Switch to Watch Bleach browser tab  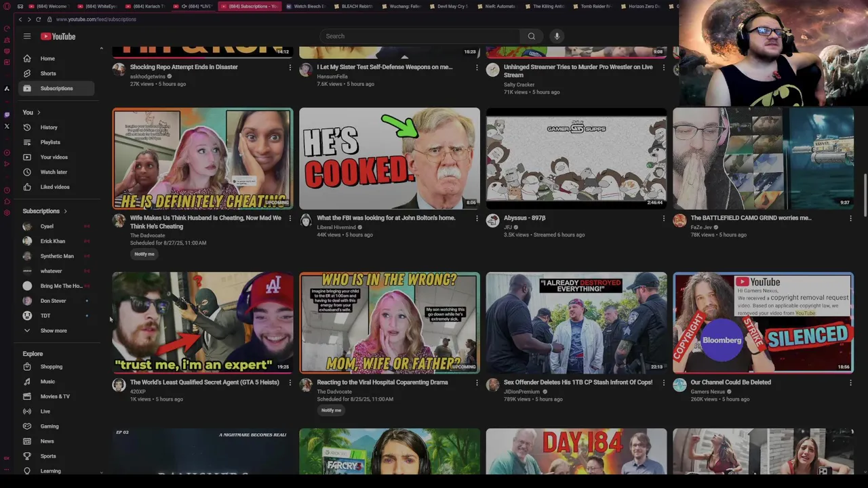coord(305,6)
